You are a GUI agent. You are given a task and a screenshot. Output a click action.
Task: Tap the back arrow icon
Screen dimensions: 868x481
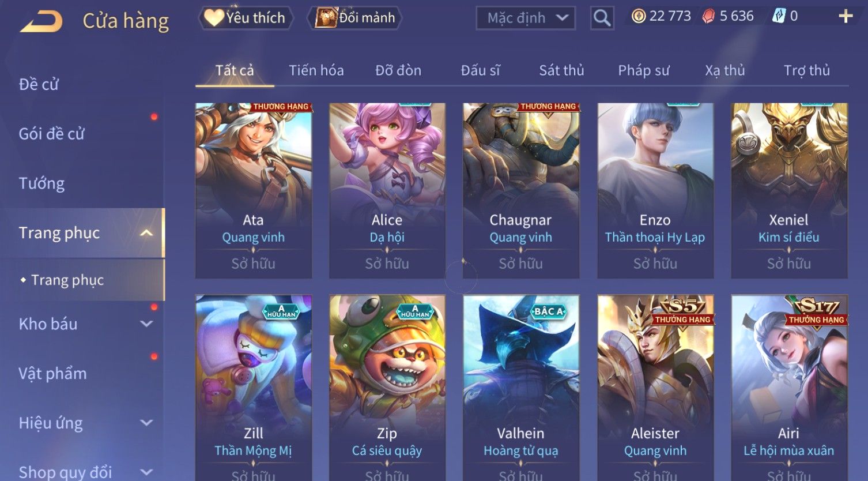pos(41,21)
